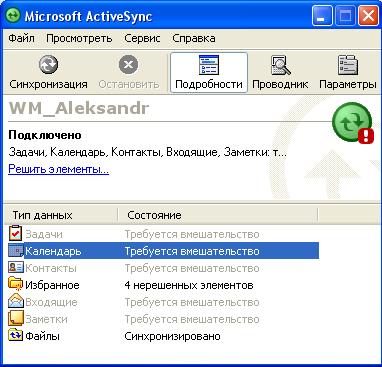Select the Входящие row label

tap(51, 302)
